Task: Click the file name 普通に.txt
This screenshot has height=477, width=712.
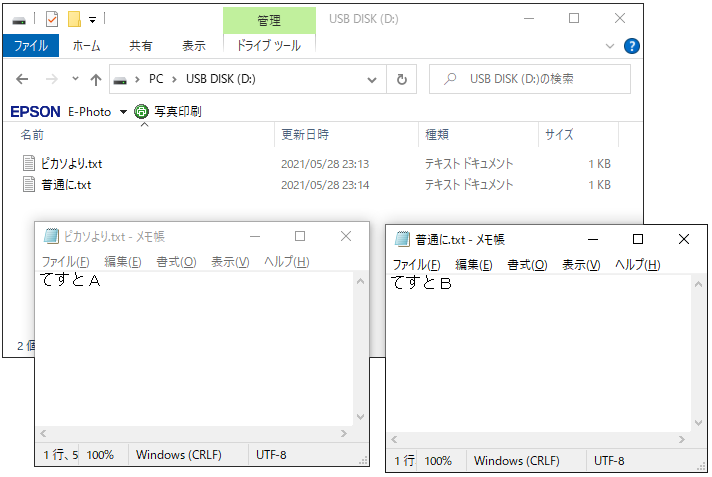Action: pos(66,185)
